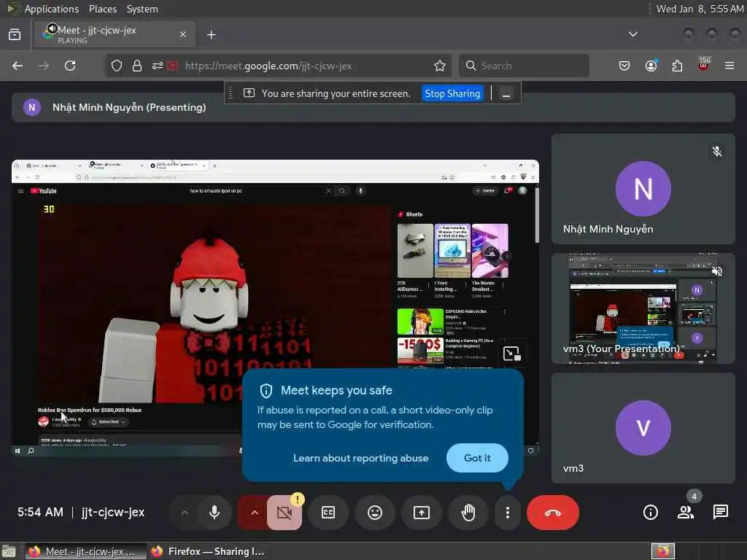Switch to Firefox Sharing Indicator taskbar item
The width and height of the screenshot is (747, 560).
pos(208,551)
